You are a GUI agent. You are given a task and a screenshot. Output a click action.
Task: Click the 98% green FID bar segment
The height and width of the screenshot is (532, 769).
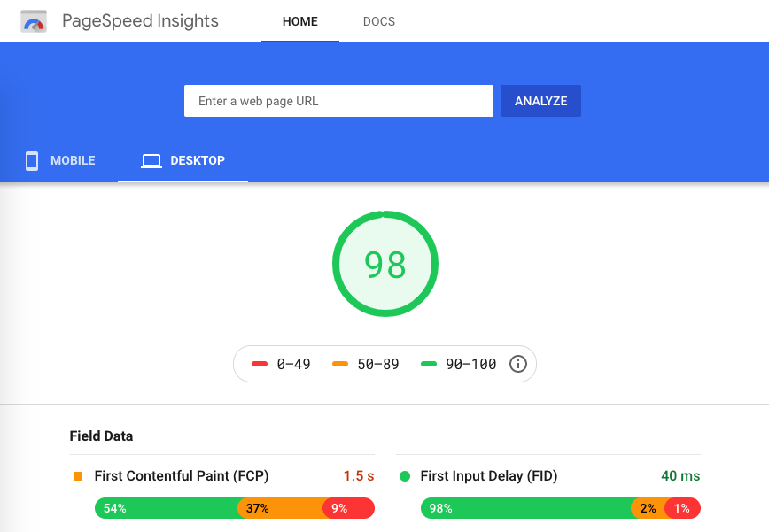pos(526,508)
